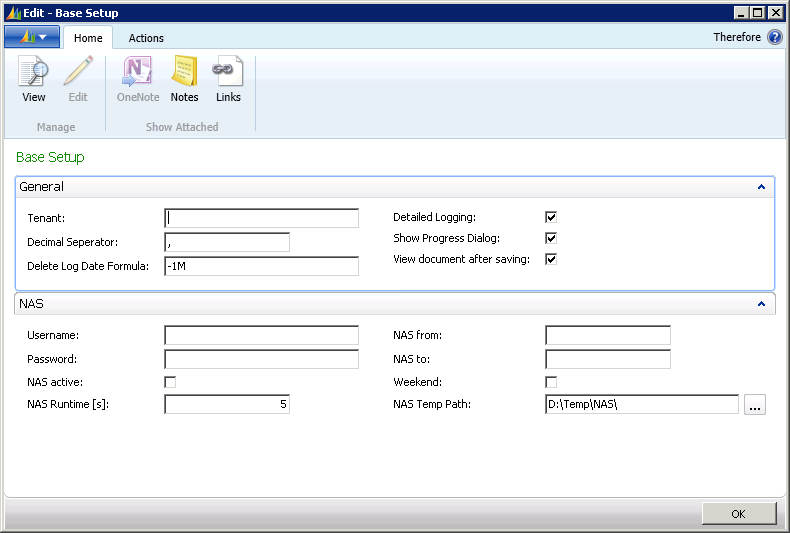The image size is (790, 533).
Task: Toggle the Show Progress Dialog checkbox
Action: pyautogui.click(x=550, y=238)
